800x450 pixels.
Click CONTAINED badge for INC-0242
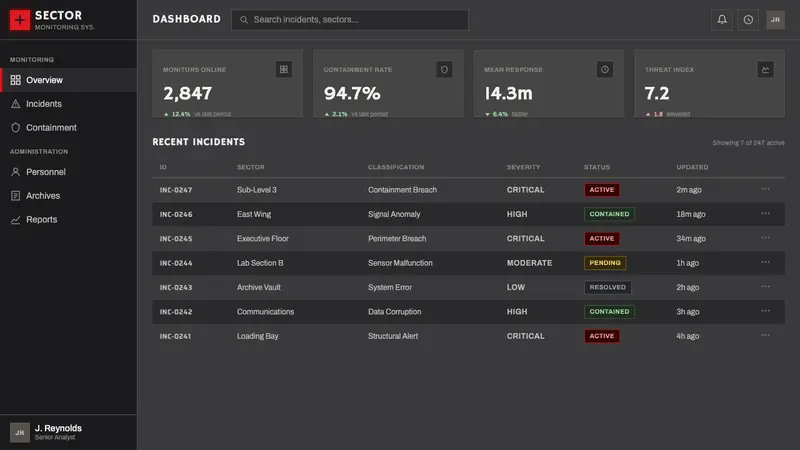[x=609, y=312]
